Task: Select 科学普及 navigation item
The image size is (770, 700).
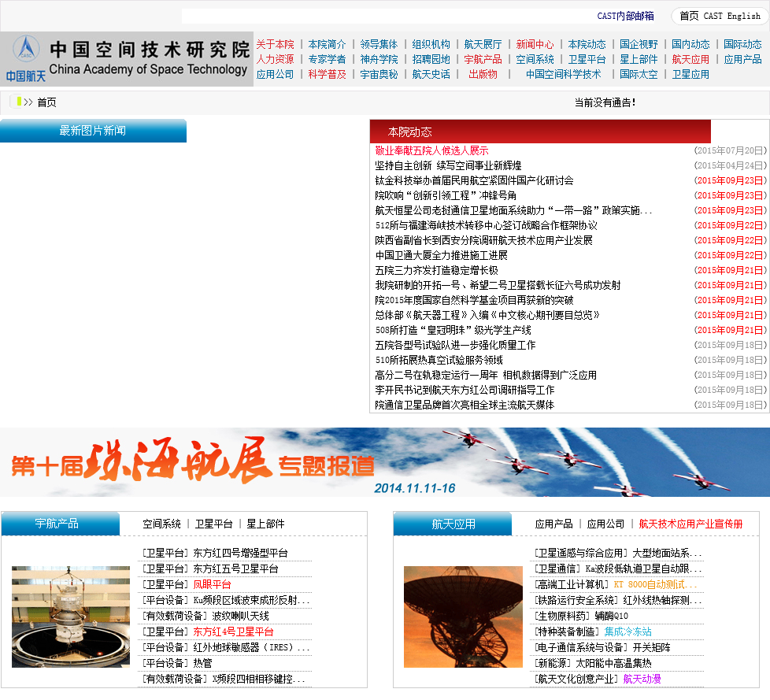Action: pyautogui.click(x=327, y=75)
